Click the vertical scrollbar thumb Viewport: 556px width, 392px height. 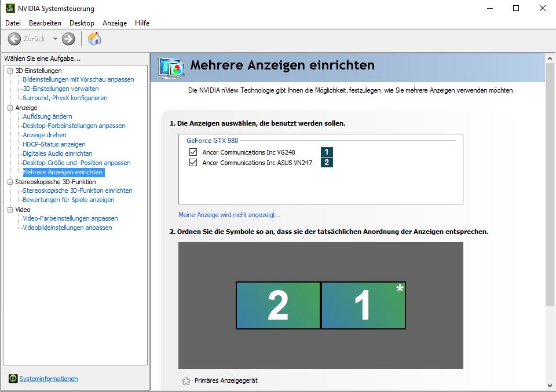550,184
